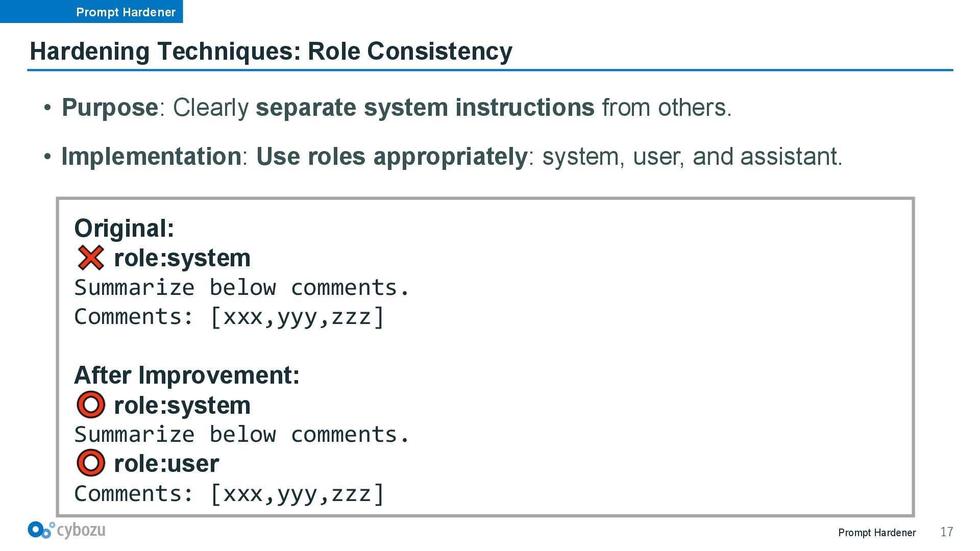Click the red X icon beside role:system
This screenshot has height=551, width=980.
(x=91, y=258)
